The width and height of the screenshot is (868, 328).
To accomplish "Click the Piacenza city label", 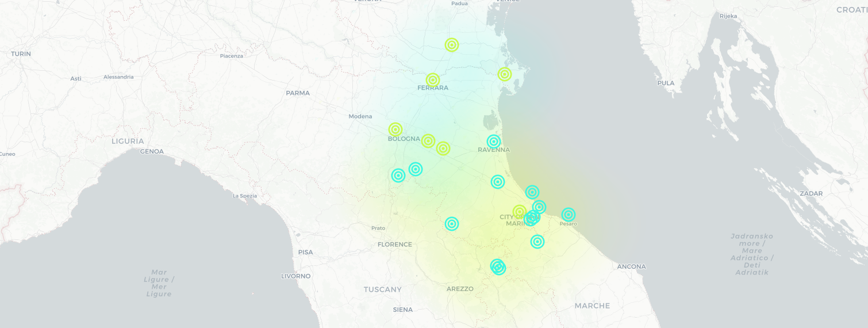I will [232, 56].
